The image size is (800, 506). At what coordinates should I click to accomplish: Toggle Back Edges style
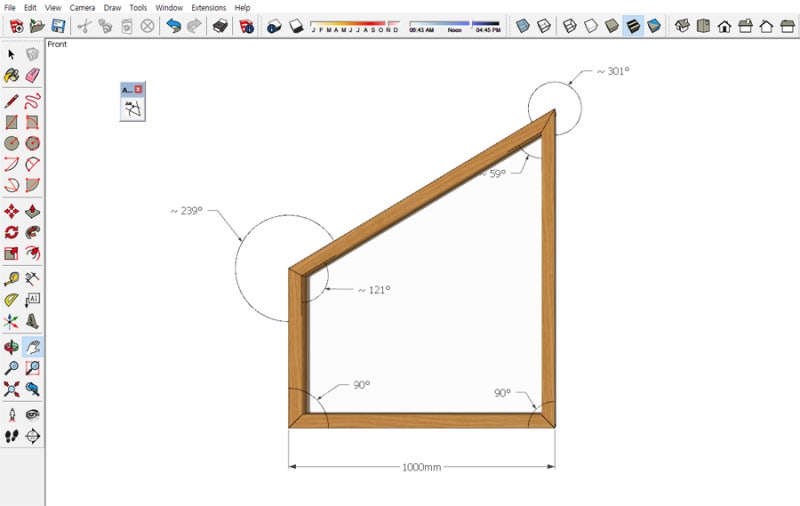pos(543,26)
